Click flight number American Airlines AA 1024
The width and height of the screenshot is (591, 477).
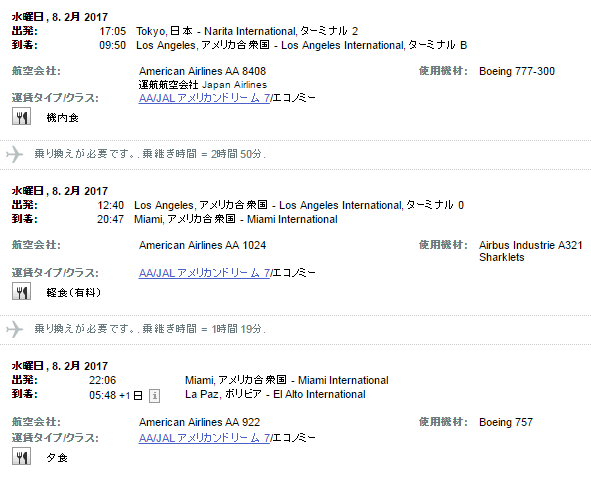click(202, 245)
